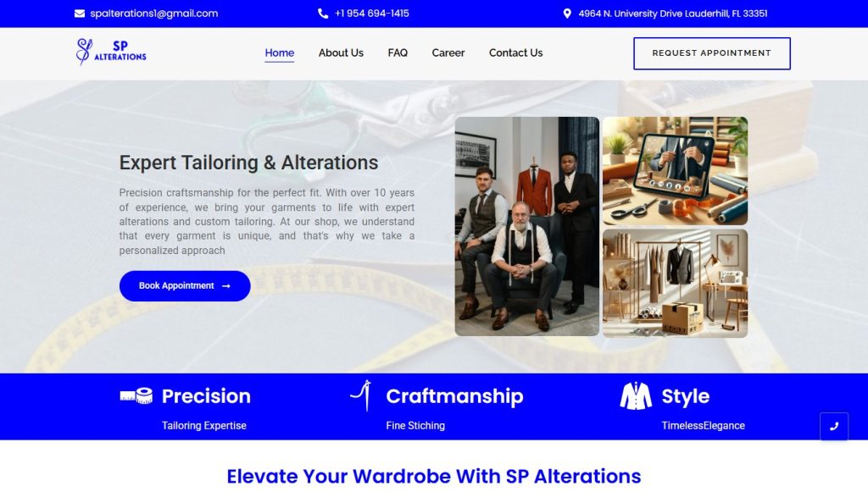
Task: Click the Book Appointment button
Action: click(185, 286)
